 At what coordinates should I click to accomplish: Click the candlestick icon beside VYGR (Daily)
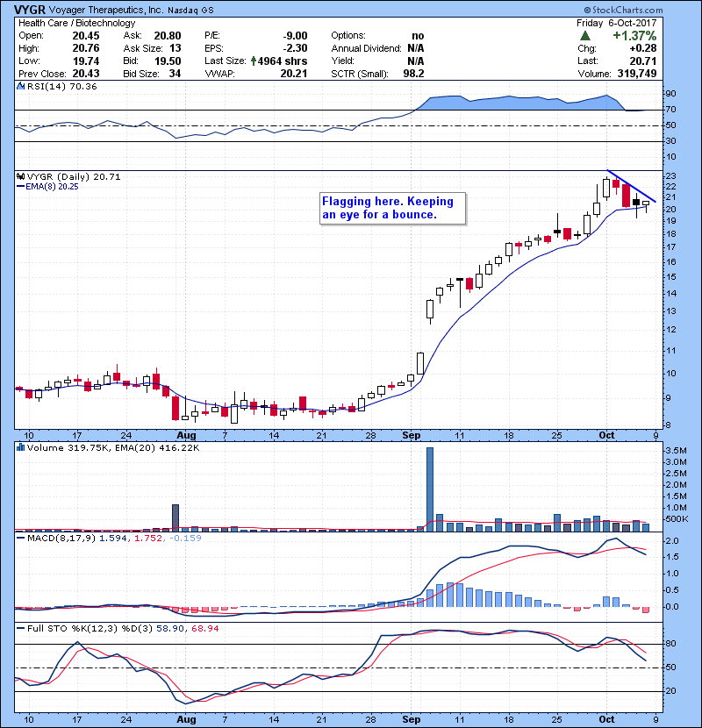click(20, 176)
